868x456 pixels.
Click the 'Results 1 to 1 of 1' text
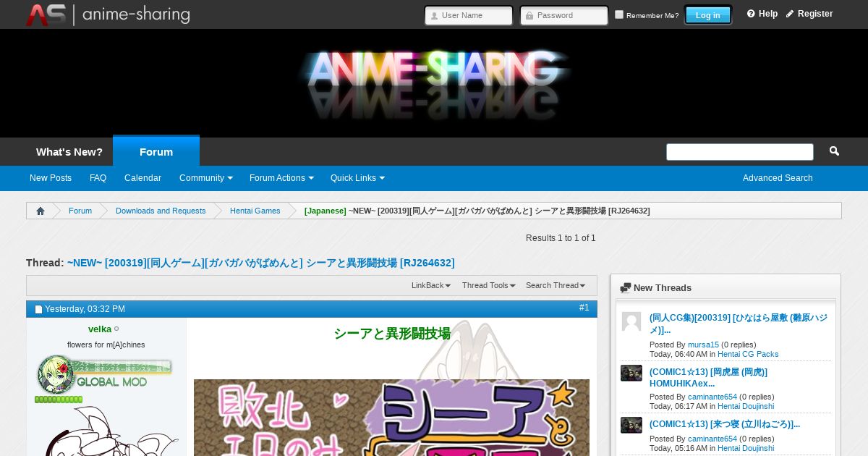(561, 238)
